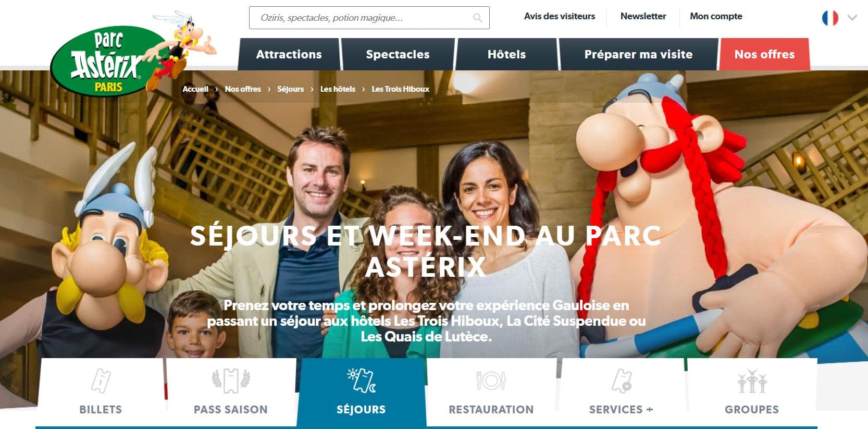Open the Billets ticket icon tab
Screen dimensions: 868x429
[101, 381]
